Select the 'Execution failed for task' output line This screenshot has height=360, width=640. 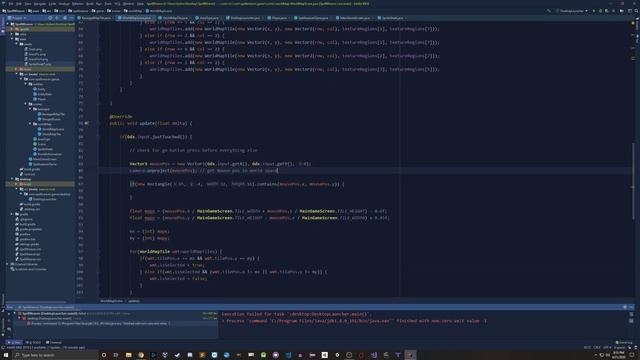[296, 314]
